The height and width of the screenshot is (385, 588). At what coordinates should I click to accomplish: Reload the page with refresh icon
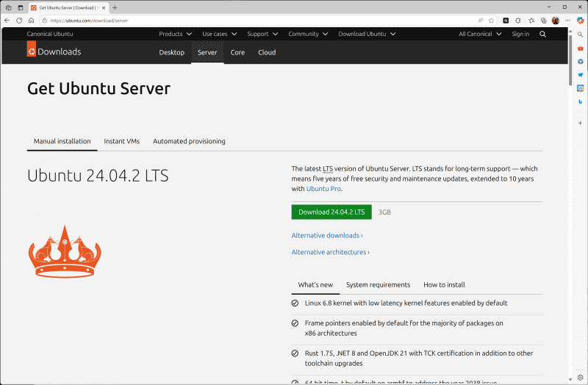click(x=19, y=21)
